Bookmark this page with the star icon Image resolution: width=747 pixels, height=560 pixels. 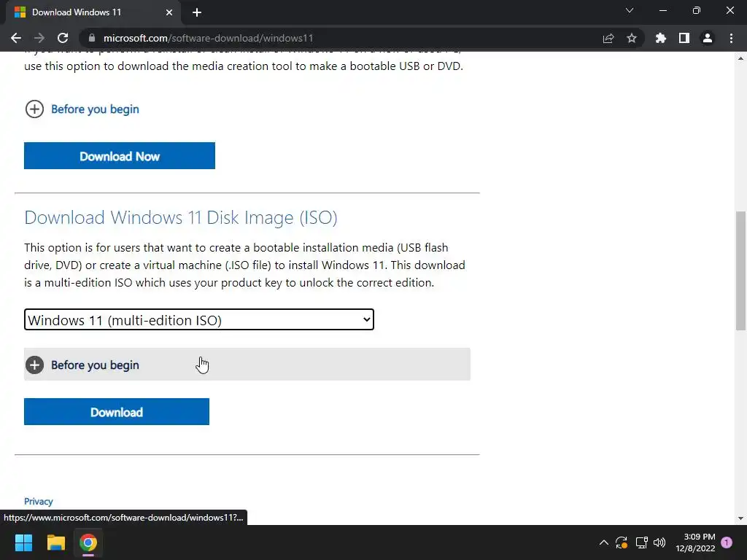[632, 38]
